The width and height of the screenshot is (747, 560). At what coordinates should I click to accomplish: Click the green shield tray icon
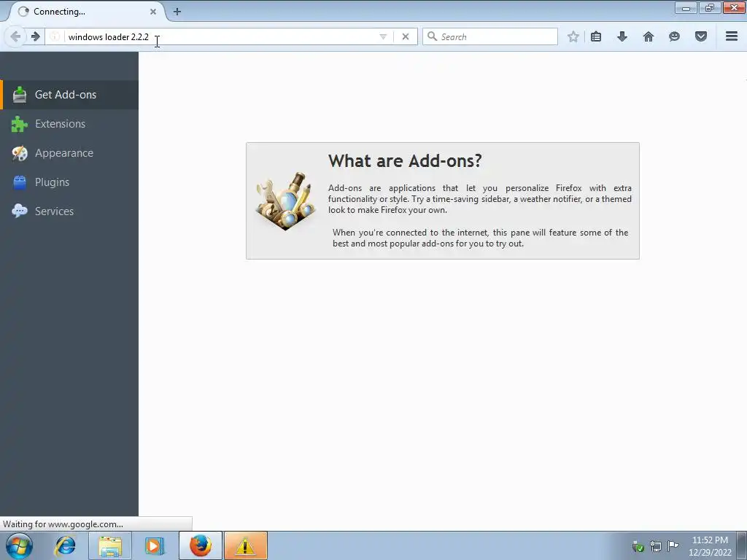click(x=638, y=546)
